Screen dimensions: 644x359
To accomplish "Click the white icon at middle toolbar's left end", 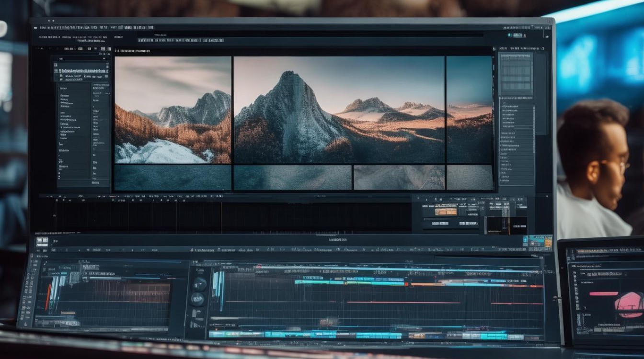I will coord(42,242).
